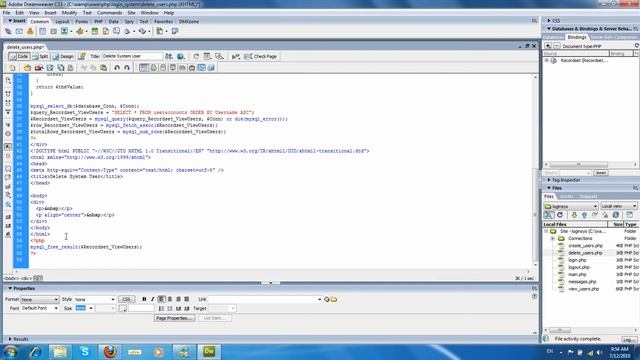
Task: Click the Server-Side Include icon
Action: pos(106,31)
